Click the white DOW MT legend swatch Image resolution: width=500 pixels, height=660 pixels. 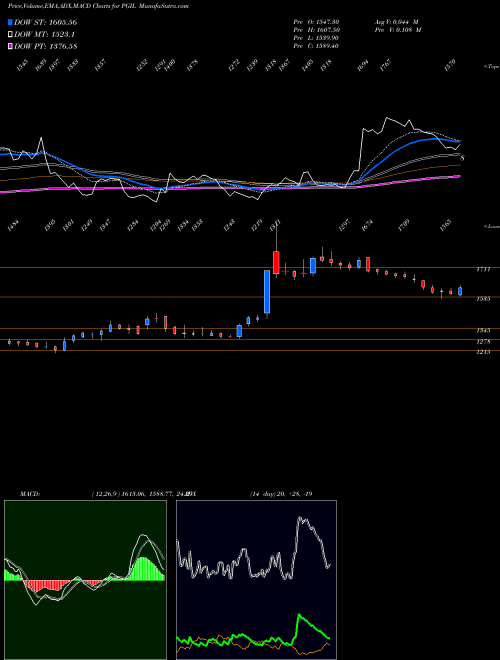click(x=10, y=34)
